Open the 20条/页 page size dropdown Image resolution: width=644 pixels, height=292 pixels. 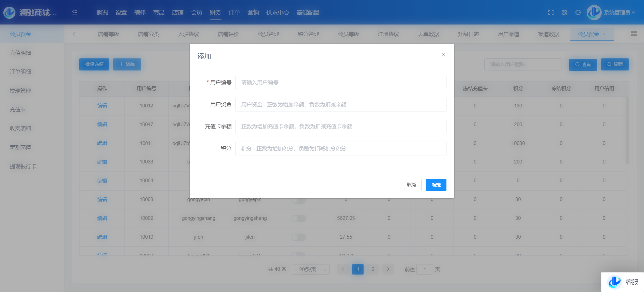311,269
